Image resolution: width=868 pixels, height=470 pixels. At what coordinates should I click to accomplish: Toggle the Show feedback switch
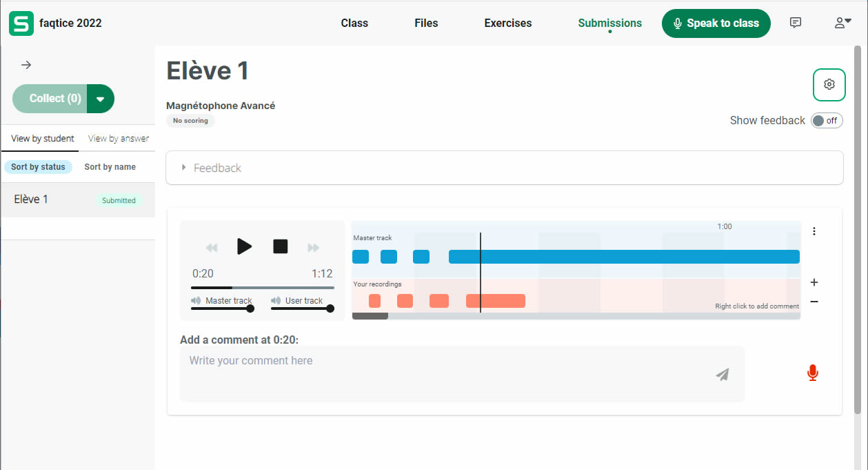[x=826, y=121]
